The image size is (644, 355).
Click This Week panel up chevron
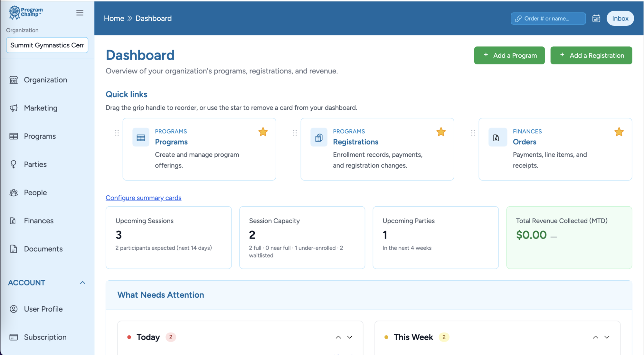click(x=595, y=337)
